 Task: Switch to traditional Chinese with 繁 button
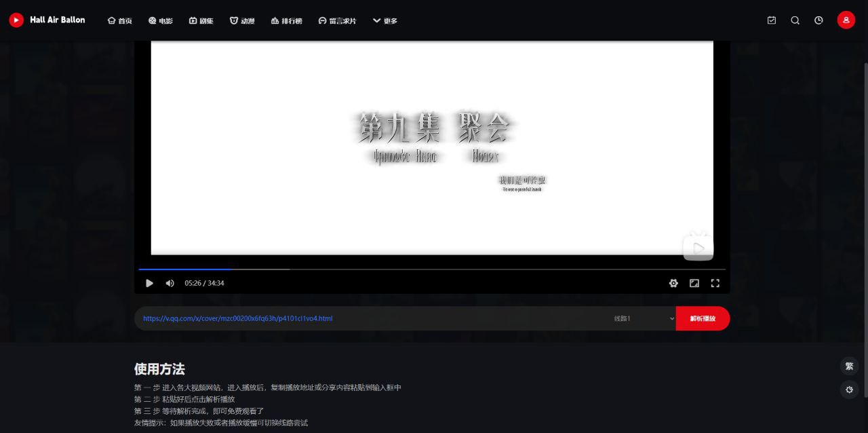click(x=849, y=366)
